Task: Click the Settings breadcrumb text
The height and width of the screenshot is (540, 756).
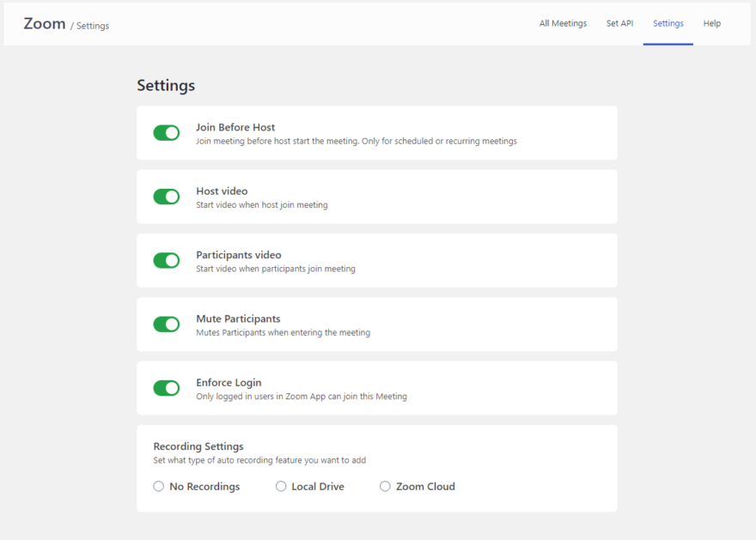Action: click(93, 26)
